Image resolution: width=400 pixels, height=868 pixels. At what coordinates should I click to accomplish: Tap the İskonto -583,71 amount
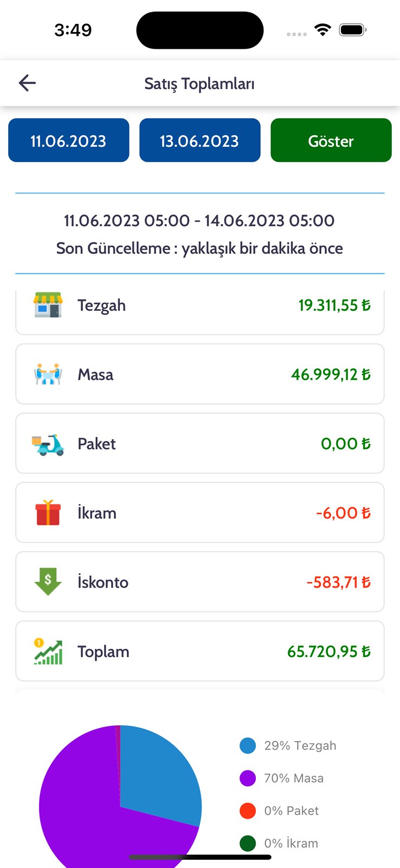[338, 582]
